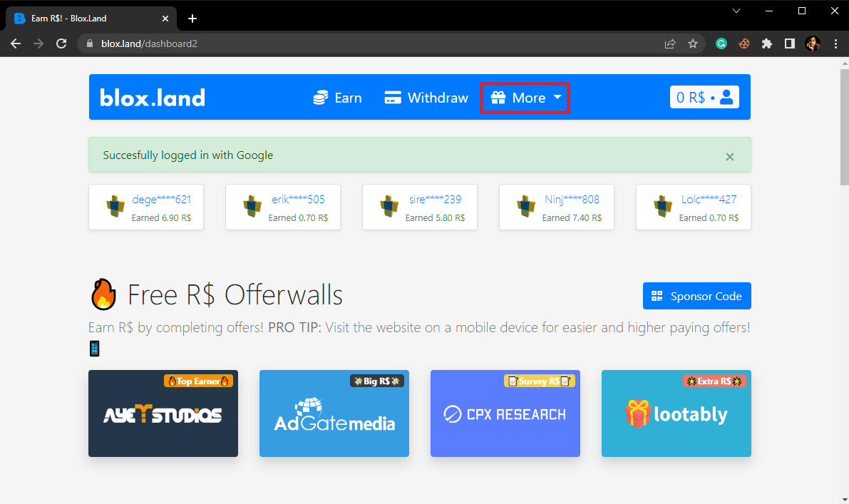Screen dimensions: 849x504
Task: Dismiss the Google login success message
Action: 729,156
